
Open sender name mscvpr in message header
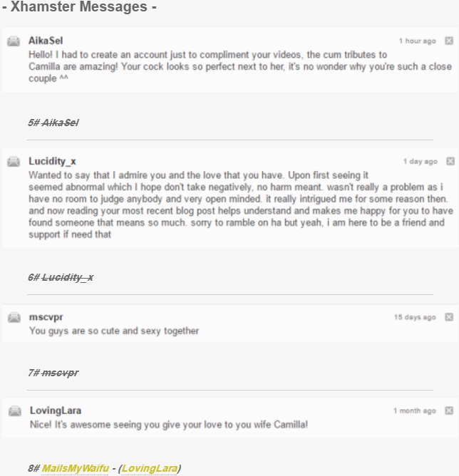tap(46, 317)
